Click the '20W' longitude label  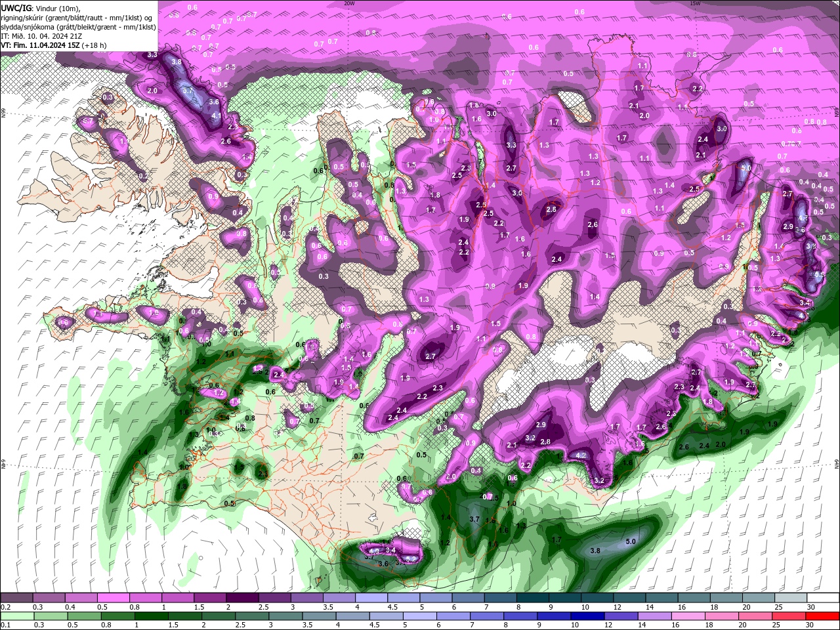(349, 3)
